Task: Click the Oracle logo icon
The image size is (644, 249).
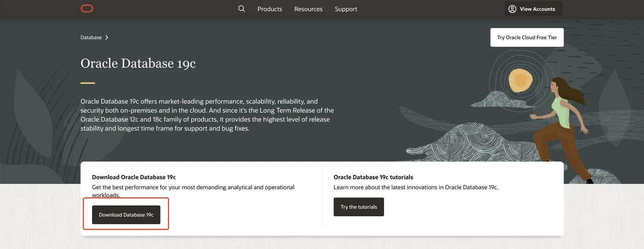Action: coord(87,9)
